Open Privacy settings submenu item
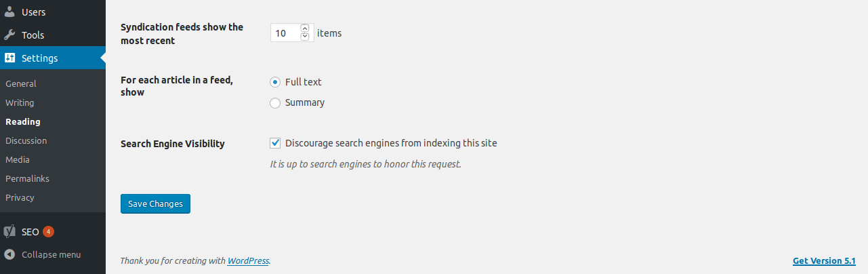 20,197
